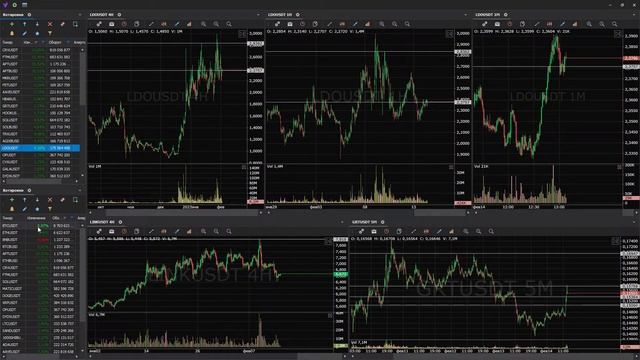Click the bell icon in lower watchlist
The width and height of the screenshot is (640, 360).
pos(12,209)
